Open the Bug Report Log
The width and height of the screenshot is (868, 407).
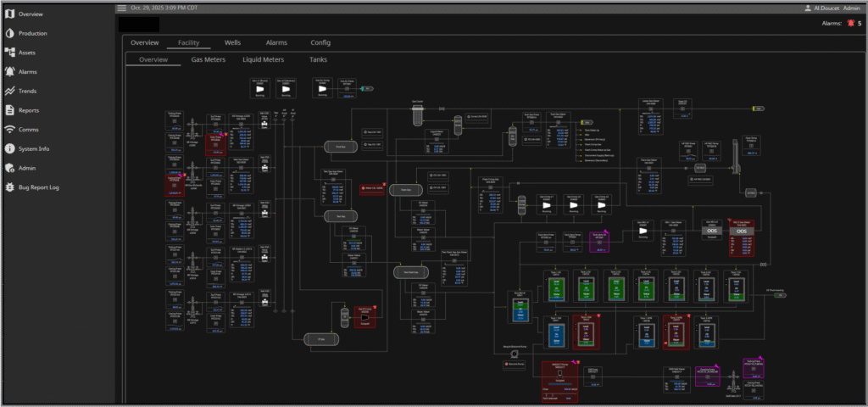pyautogui.click(x=38, y=187)
